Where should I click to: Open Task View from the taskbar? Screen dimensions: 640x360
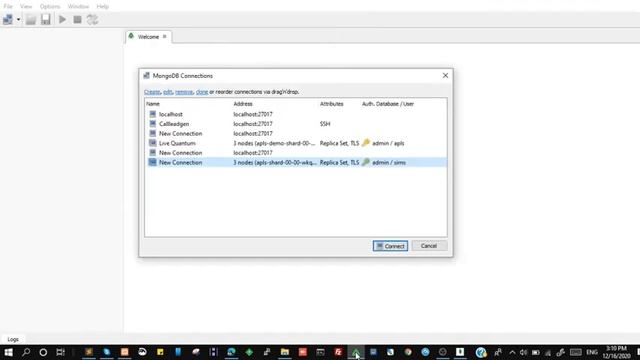pyautogui.click(x=60, y=352)
